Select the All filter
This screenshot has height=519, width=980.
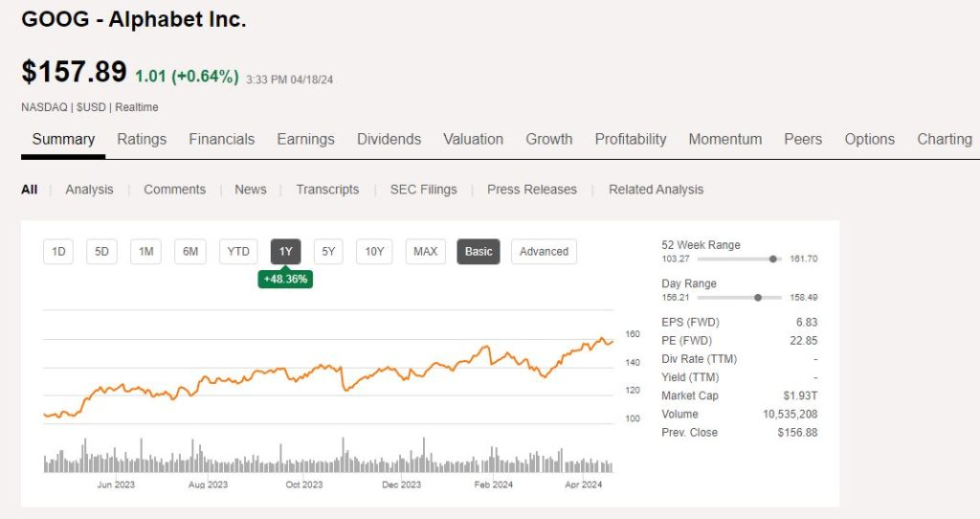coord(30,190)
